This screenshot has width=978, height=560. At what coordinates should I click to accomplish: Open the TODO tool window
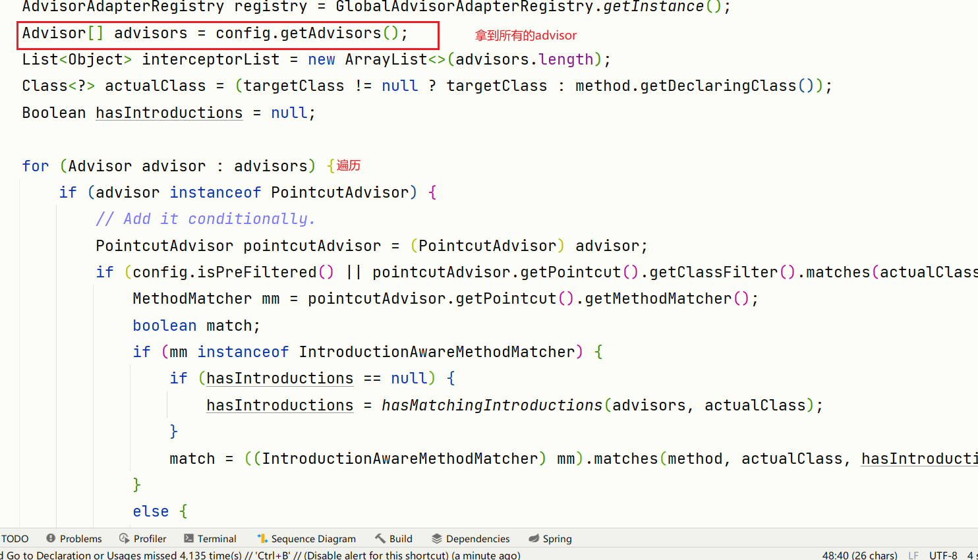(x=14, y=538)
